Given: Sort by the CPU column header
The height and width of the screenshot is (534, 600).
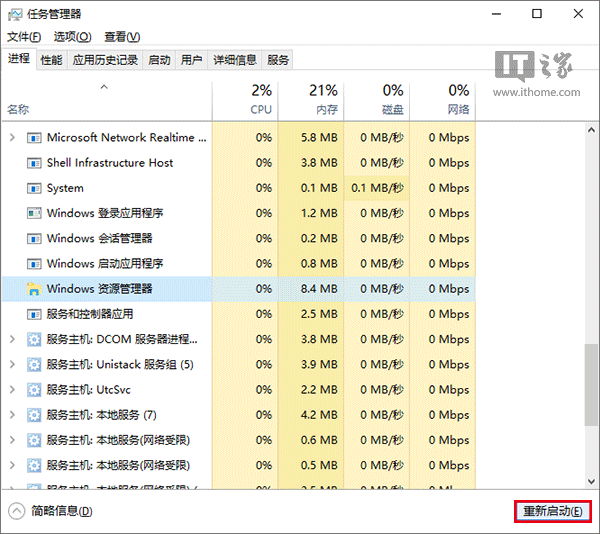Looking at the screenshot, I should point(245,100).
